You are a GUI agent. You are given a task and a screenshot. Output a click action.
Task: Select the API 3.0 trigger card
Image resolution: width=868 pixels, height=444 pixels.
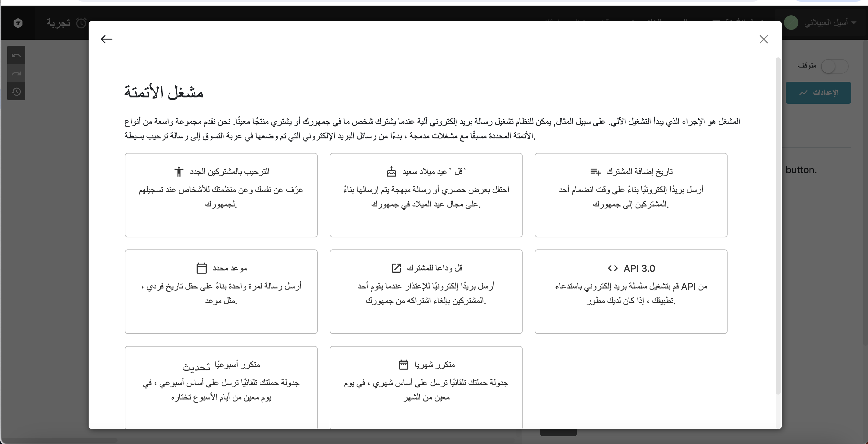coord(631,291)
